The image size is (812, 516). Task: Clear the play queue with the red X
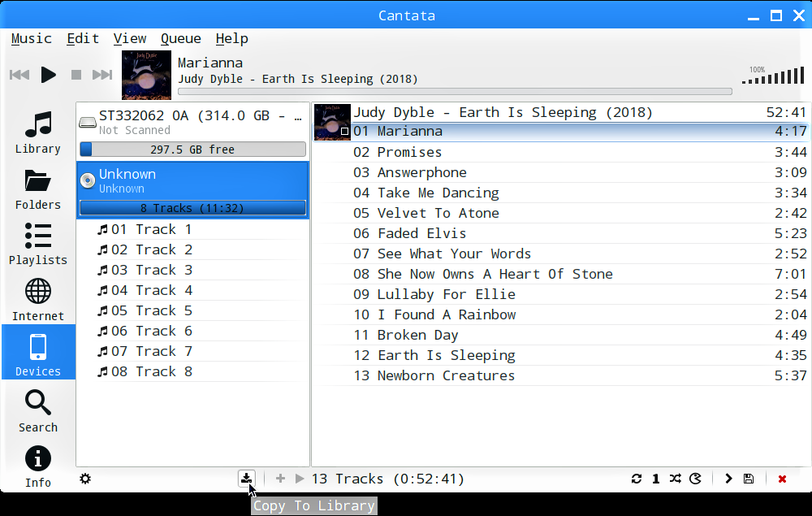(782, 479)
